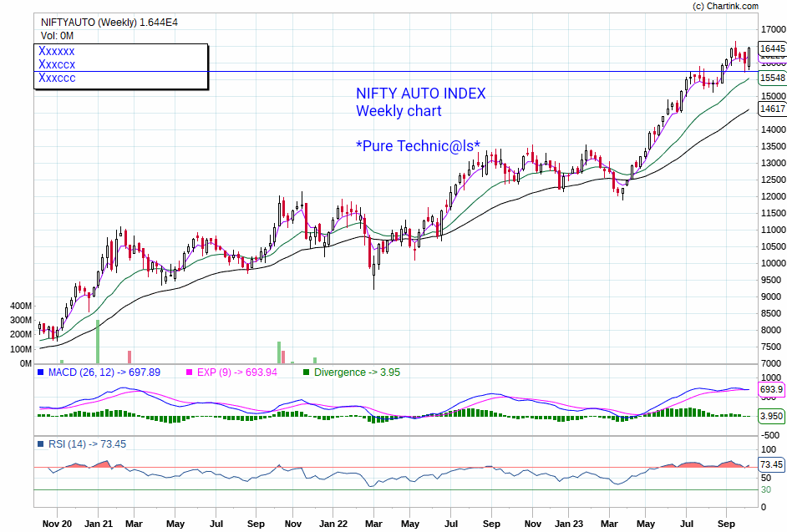Click the 17000 price axis label
787x532 pixels.
774,29
